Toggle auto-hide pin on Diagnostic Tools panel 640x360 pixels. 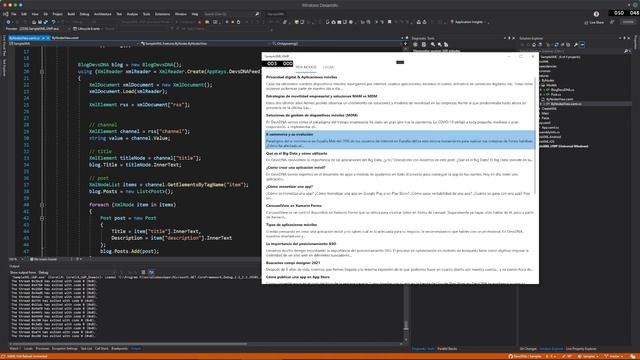509,38
